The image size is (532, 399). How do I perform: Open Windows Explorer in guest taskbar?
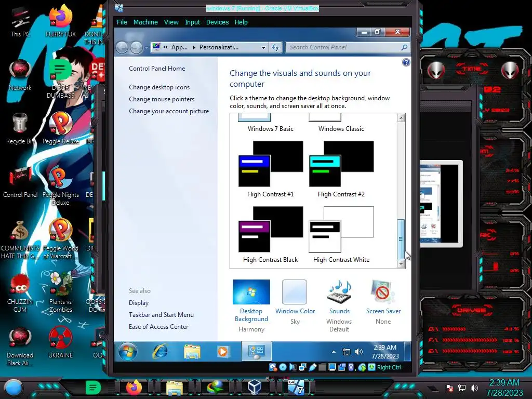(x=192, y=352)
